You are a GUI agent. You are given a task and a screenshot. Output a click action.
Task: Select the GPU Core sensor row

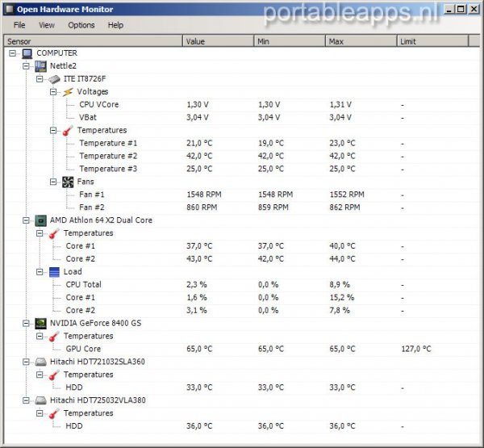coord(242,350)
